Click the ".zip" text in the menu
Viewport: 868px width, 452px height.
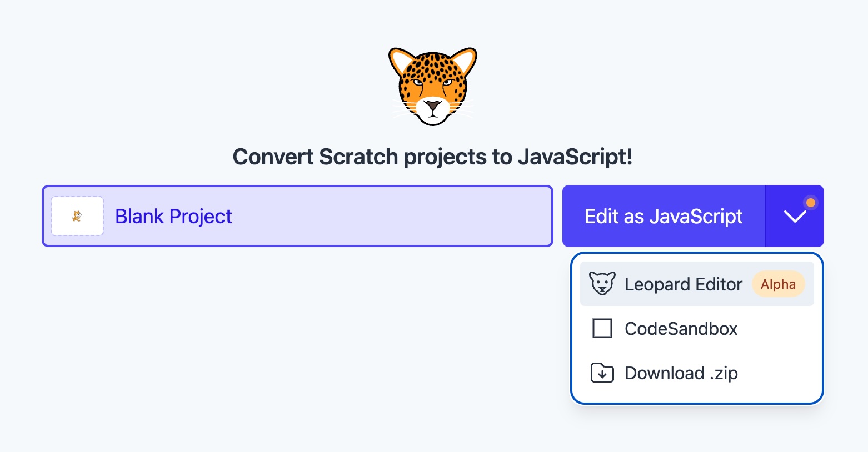point(724,373)
